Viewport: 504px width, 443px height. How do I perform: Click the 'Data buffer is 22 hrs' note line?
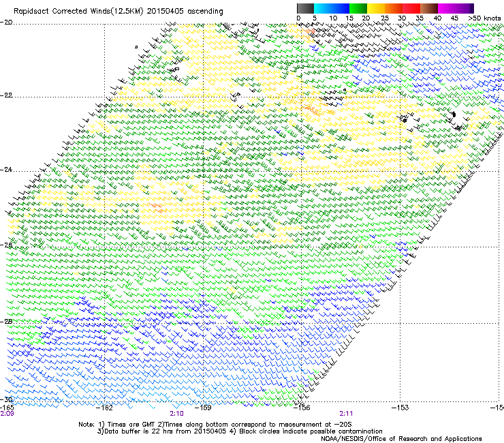pyautogui.click(x=240, y=431)
